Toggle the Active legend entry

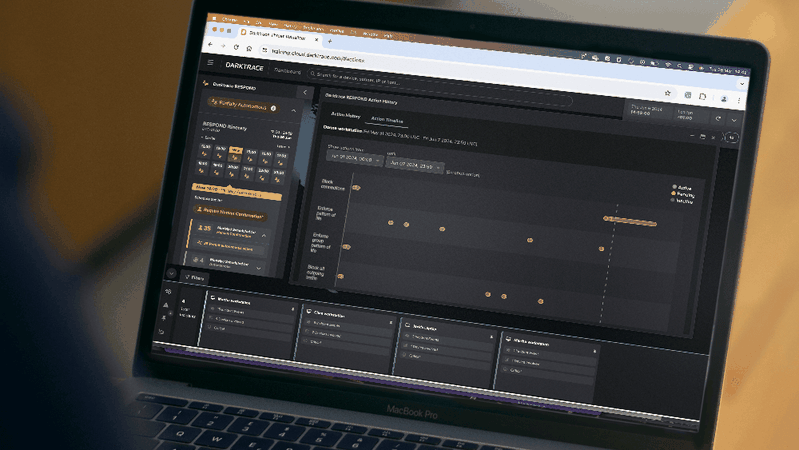pos(681,188)
